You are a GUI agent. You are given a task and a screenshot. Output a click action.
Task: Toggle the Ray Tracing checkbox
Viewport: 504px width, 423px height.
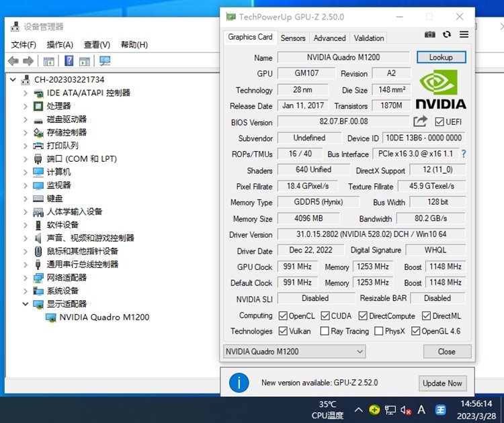[325, 331]
